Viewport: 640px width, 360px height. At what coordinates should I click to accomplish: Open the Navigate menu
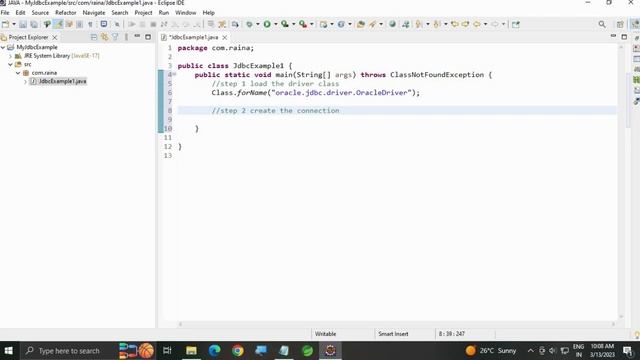pyautogui.click(x=94, y=13)
